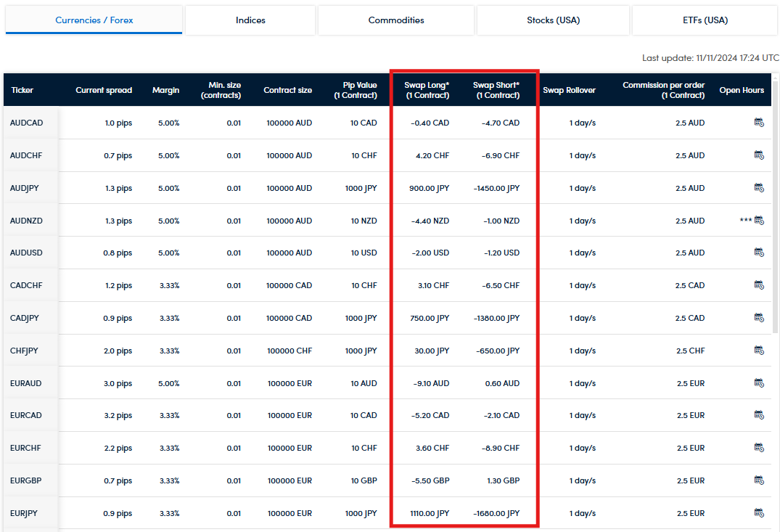Viewport: 780px width, 532px height.
Task: Switch to the Indices tab
Action: tap(250, 20)
